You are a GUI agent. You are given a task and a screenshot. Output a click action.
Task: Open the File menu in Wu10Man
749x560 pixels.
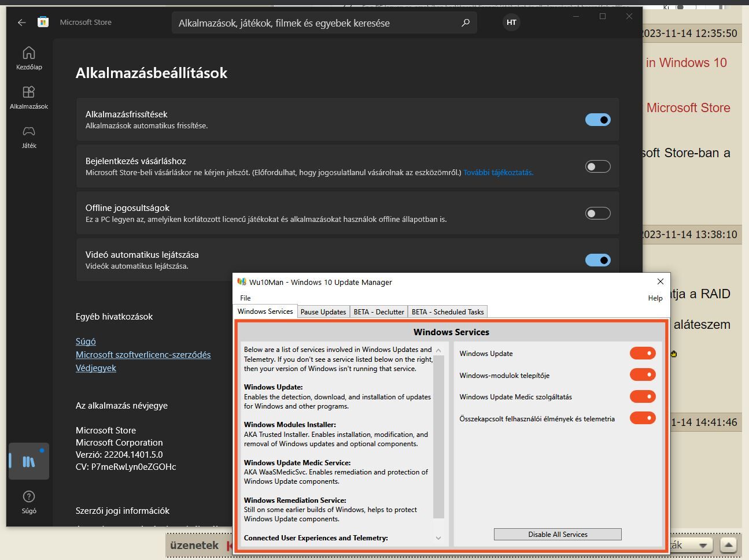point(245,298)
